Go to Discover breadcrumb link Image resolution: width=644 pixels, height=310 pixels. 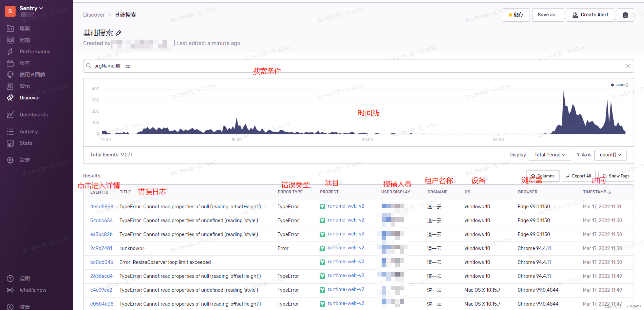(94, 15)
